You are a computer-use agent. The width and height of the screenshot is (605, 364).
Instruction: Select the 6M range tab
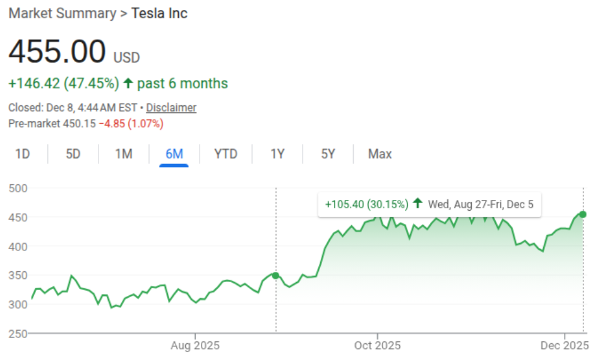(x=174, y=154)
